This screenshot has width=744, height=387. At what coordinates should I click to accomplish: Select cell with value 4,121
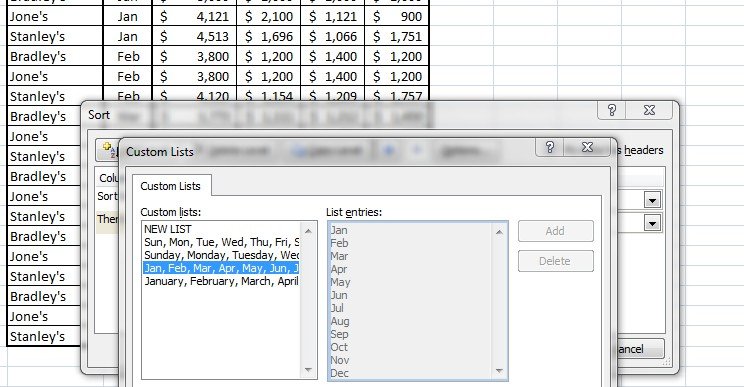click(194, 17)
